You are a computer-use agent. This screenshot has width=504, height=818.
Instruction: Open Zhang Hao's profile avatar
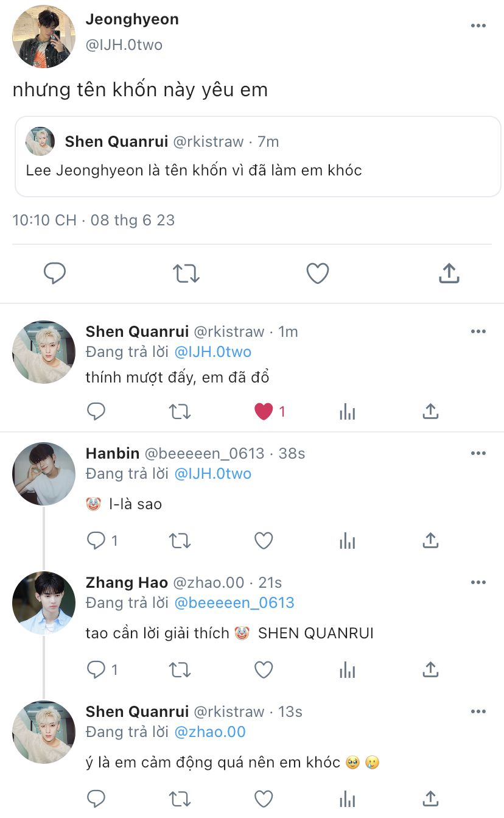coord(44,603)
